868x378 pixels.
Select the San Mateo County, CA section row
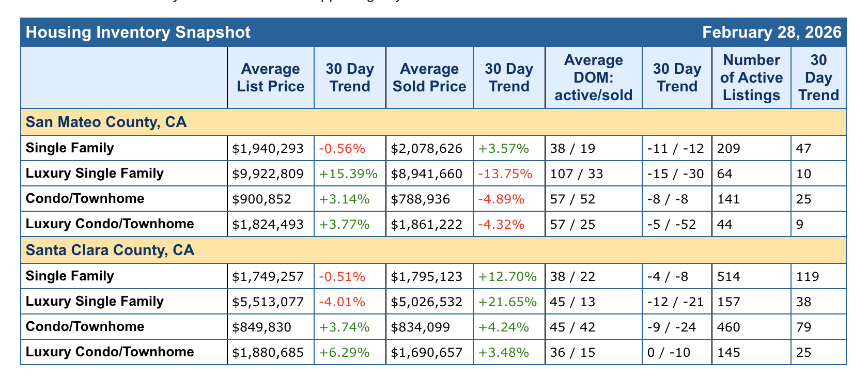[x=106, y=122]
